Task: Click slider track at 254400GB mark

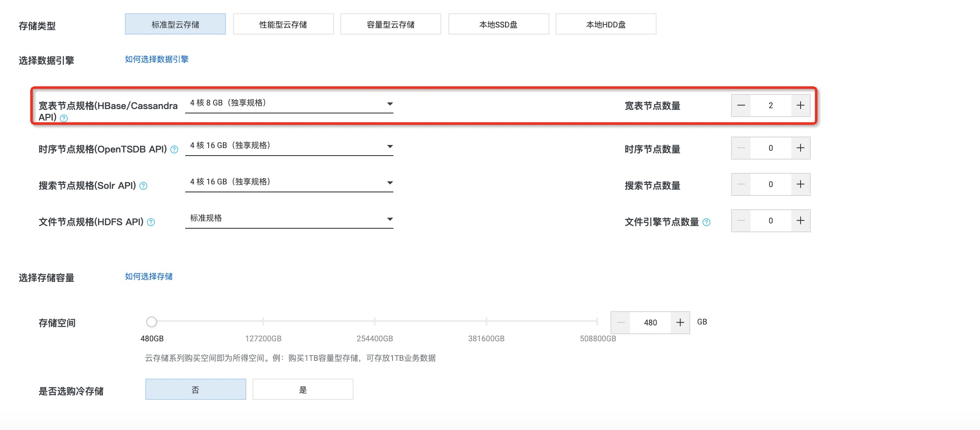Action: 375,321
